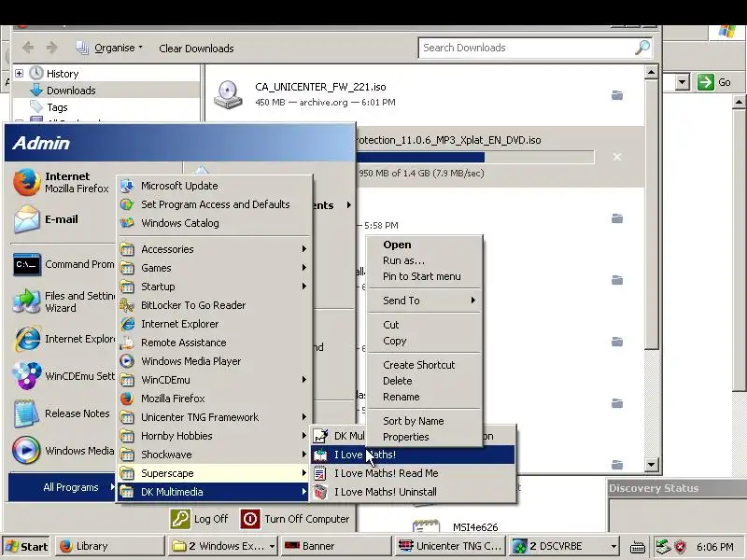The image size is (747, 560).
Task: Open Internet Explorer in recent programs
Action: pos(62,339)
